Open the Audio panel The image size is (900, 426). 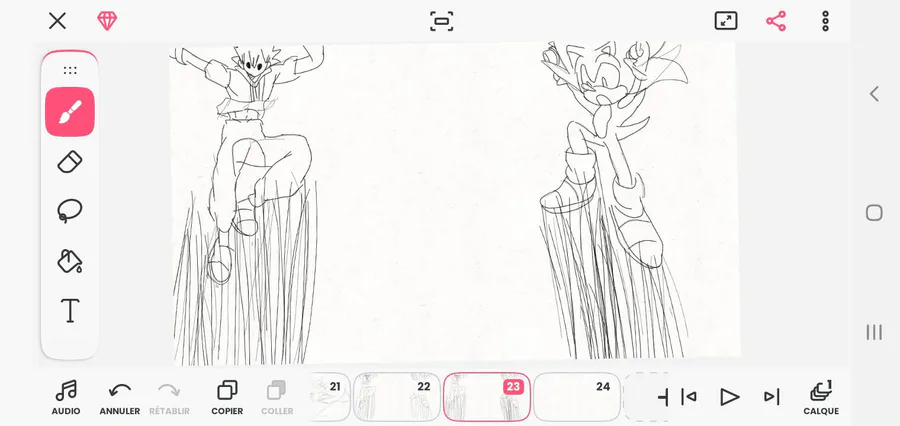point(66,398)
